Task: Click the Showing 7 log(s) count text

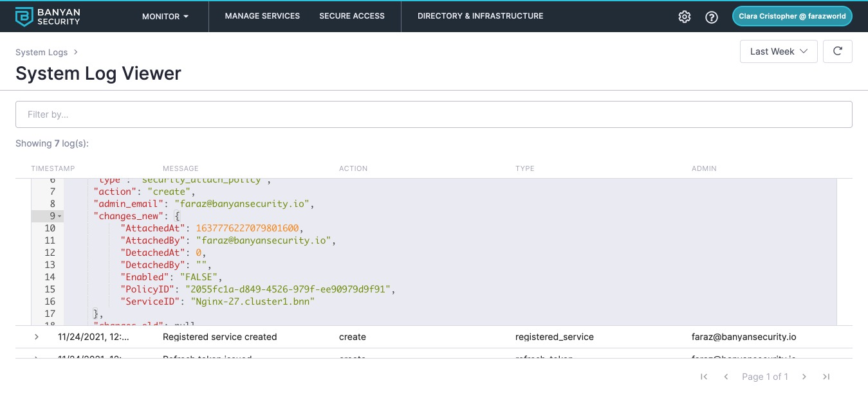Action: (52, 143)
